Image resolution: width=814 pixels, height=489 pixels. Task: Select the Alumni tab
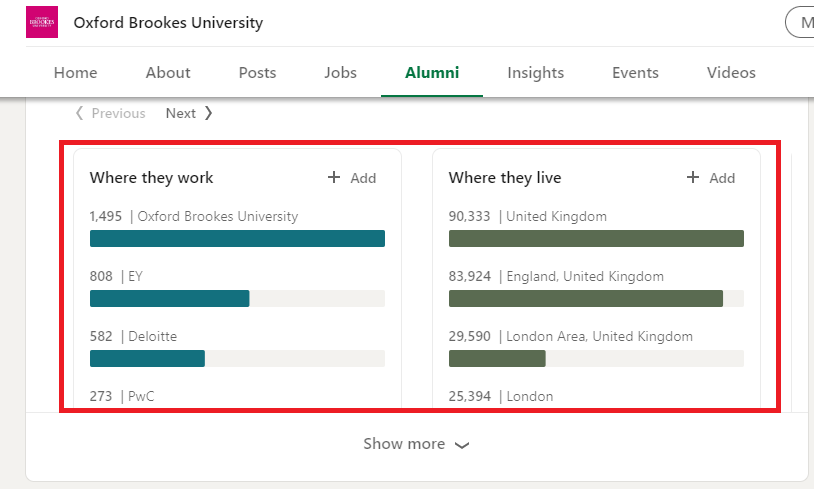[432, 73]
